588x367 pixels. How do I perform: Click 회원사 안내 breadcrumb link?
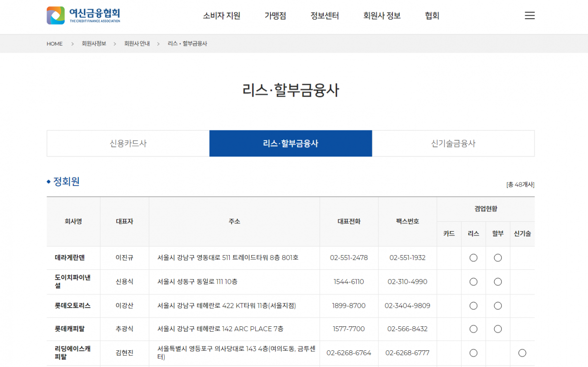tap(137, 44)
